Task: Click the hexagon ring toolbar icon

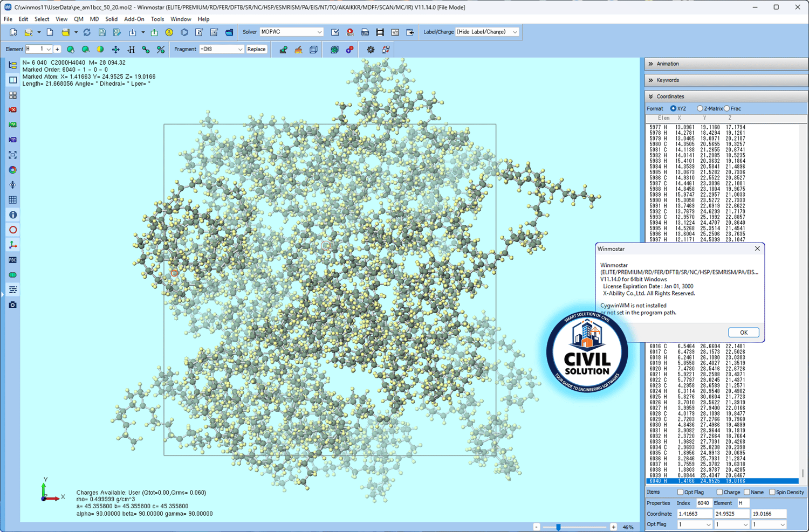Action: pos(184,32)
